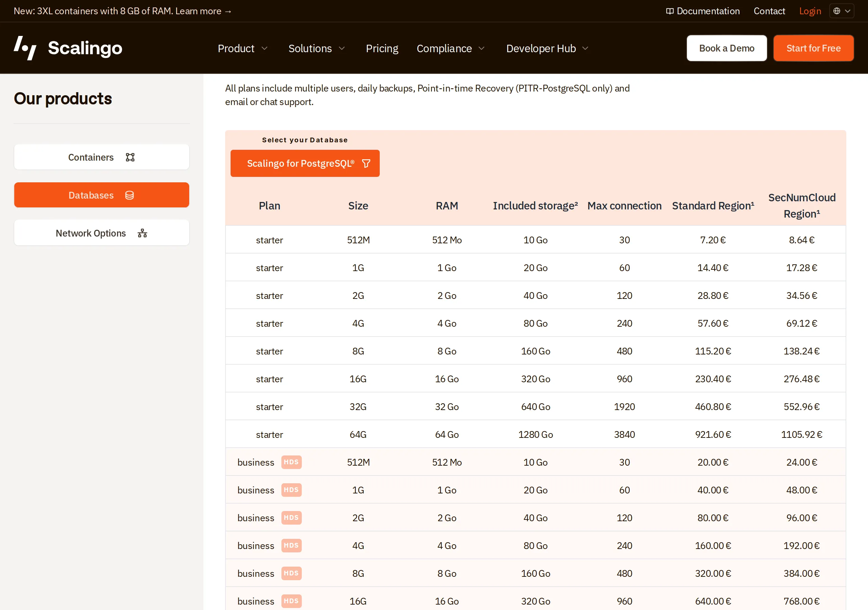Click the 192.00 € business price cell
Screen dimensions: 868x610
(802, 545)
